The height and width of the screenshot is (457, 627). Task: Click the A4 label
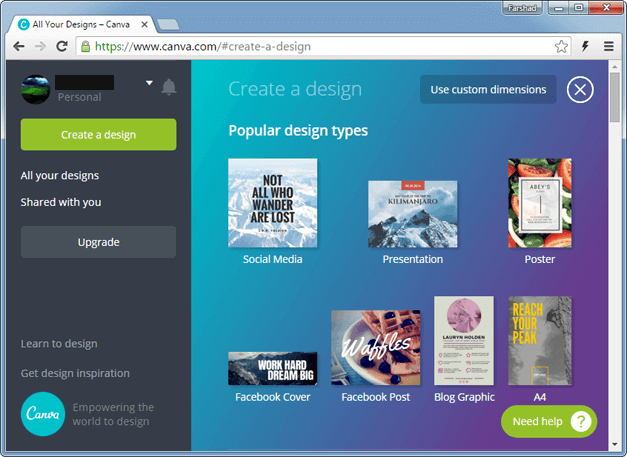coord(540,397)
